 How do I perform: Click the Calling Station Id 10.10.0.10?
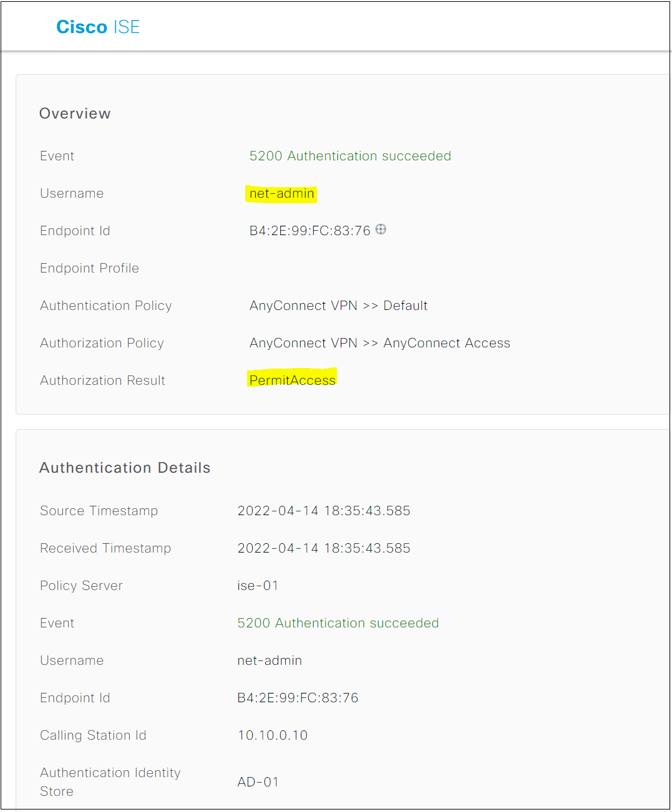(x=273, y=735)
